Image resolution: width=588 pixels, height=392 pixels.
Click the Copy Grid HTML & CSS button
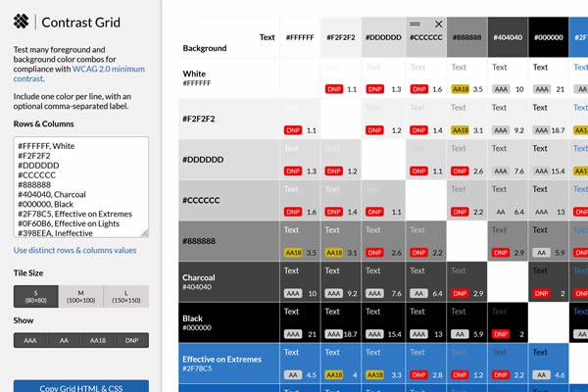coord(81,386)
